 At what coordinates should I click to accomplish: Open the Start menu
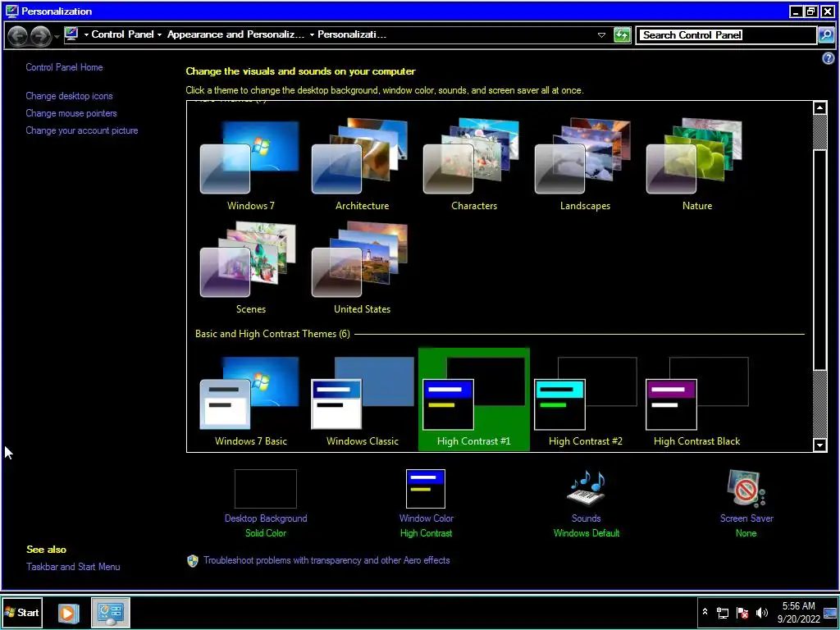tap(22, 612)
